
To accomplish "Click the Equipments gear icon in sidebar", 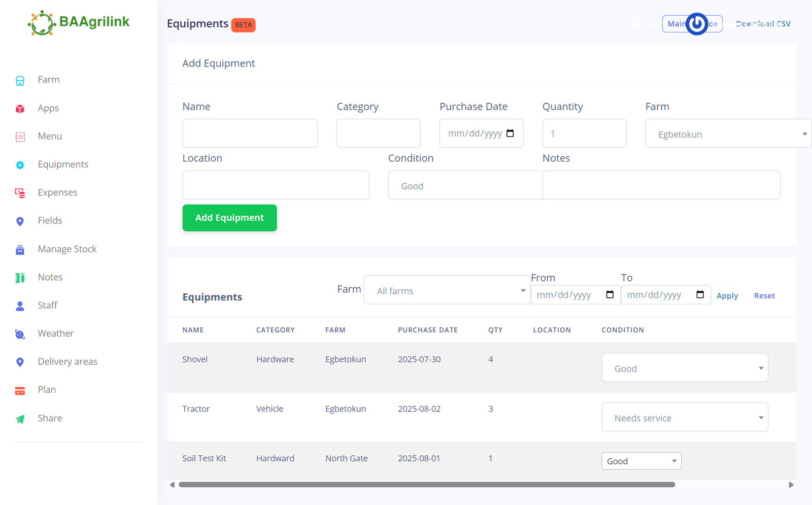I will pos(20,165).
